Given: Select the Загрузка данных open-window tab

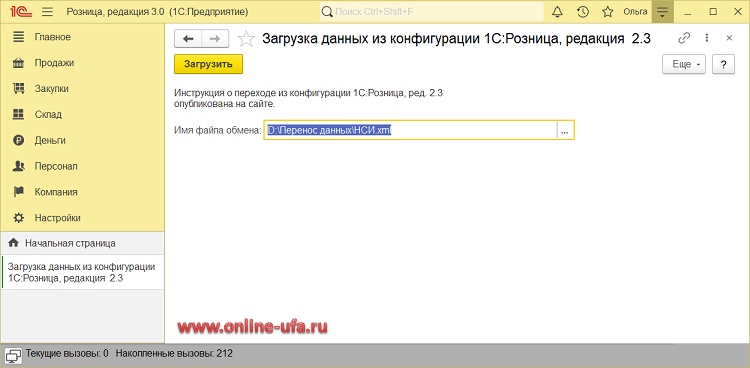Looking at the screenshot, I should pos(82,272).
